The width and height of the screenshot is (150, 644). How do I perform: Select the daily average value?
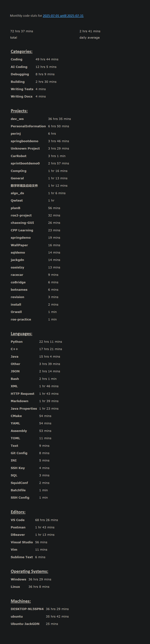[90, 31]
